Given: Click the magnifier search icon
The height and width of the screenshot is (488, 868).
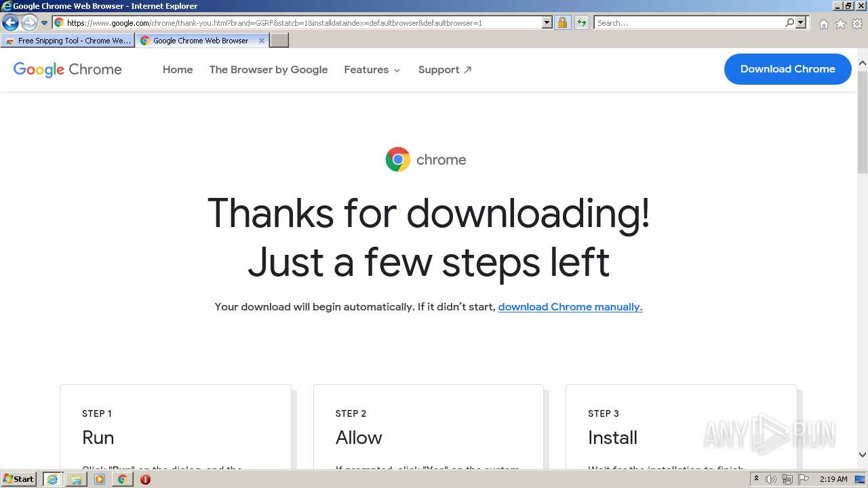Looking at the screenshot, I should coord(789,23).
